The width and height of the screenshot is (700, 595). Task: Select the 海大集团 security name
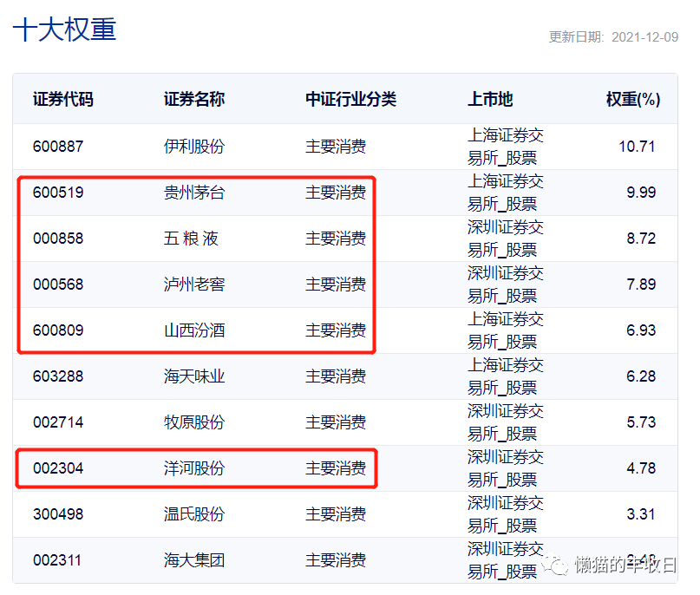coord(194,560)
